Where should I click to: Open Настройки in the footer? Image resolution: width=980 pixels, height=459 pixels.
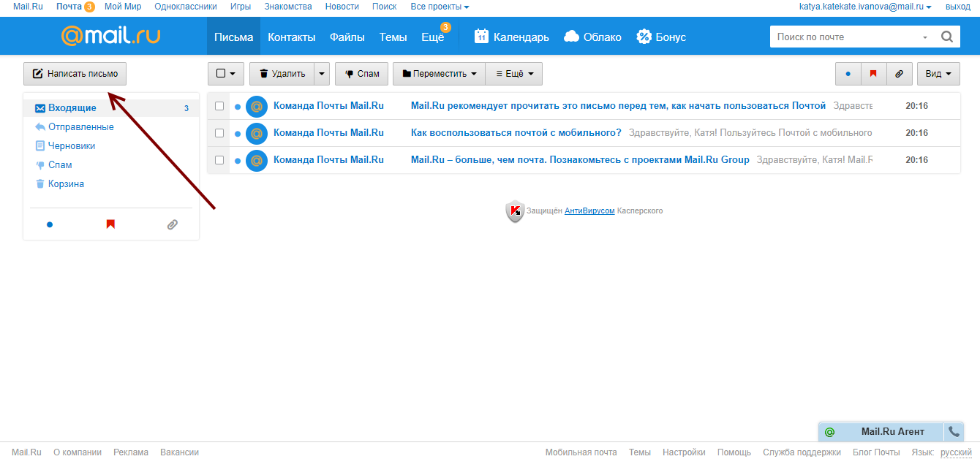point(684,452)
